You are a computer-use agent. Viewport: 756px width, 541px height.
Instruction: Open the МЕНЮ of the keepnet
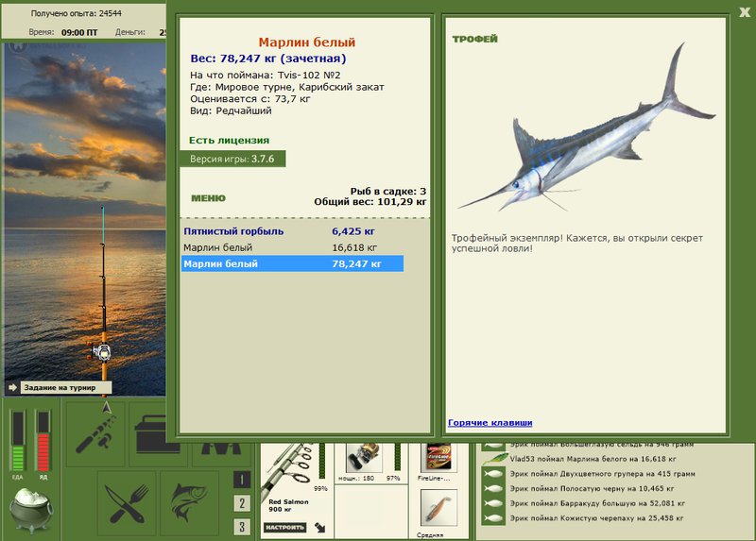tap(208, 198)
